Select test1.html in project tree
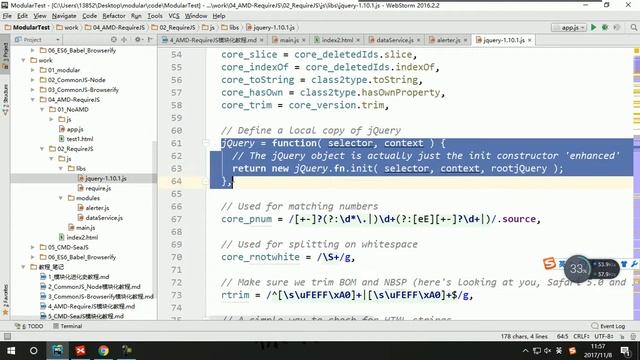The height and width of the screenshot is (360, 640). click(x=76, y=139)
